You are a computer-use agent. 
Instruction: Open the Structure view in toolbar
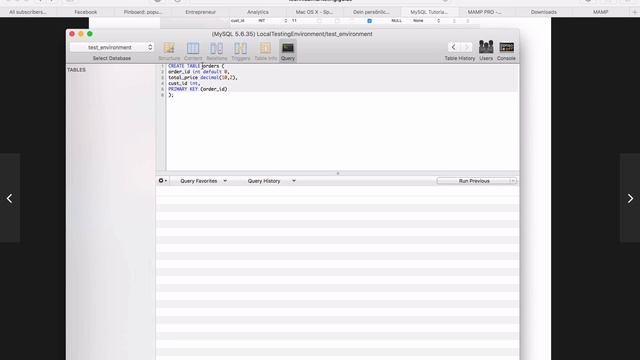coord(169,51)
